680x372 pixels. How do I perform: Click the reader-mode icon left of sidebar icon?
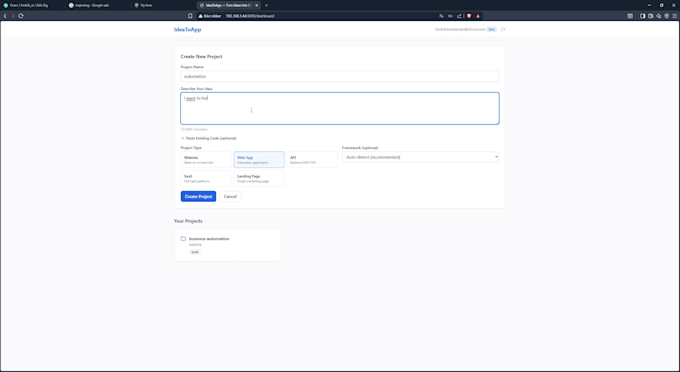coord(630,16)
